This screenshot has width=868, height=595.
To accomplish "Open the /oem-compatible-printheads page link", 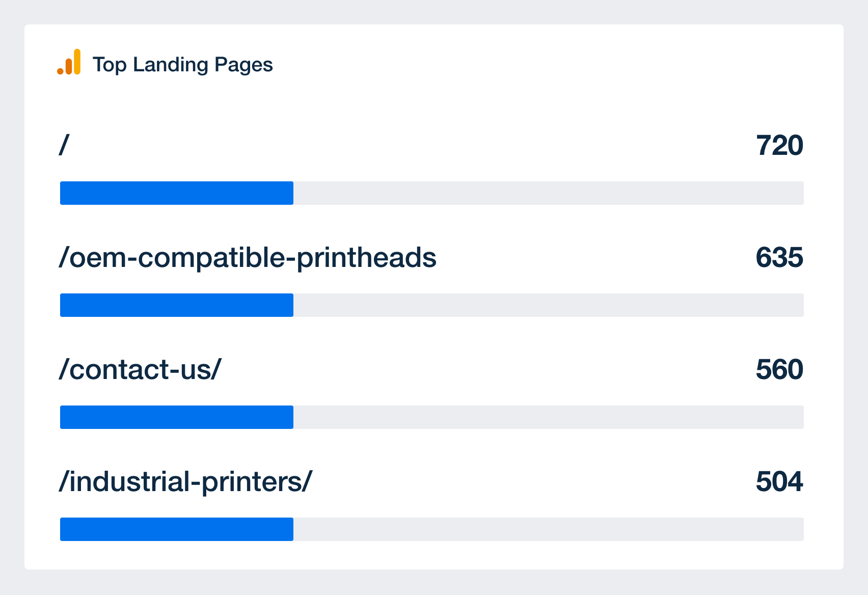I will tap(248, 257).
